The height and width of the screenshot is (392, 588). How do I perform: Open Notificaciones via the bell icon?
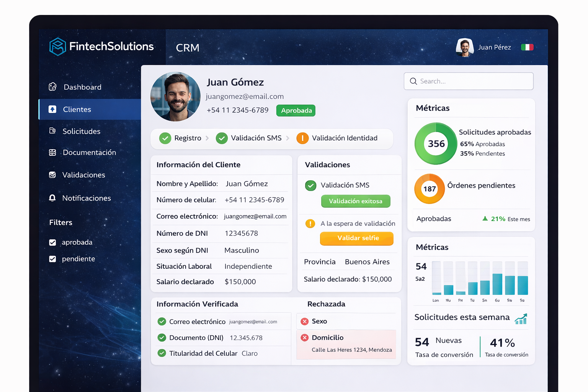pyautogui.click(x=52, y=198)
